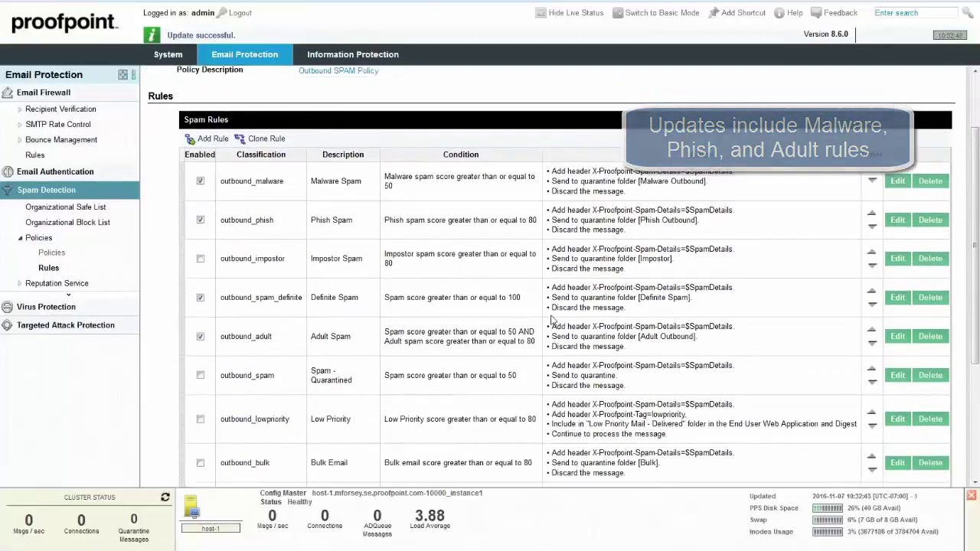
Task: Click the Hide Live Status icon
Action: click(541, 13)
